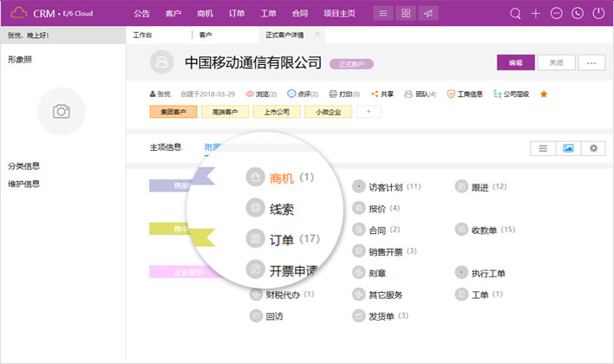Open 刻章 item
Image resolution: width=614 pixels, height=364 pixels.
coord(369,273)
